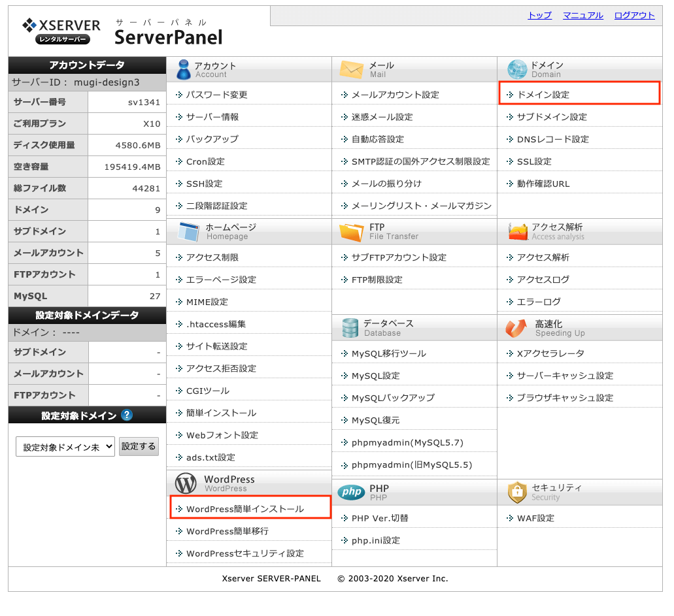Click the blue help question mark icon

point(127,415)
